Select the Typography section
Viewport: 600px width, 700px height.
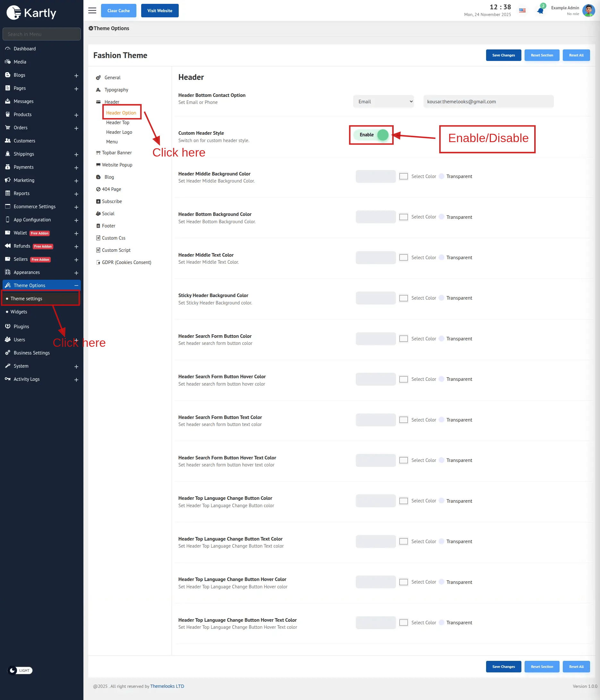[x=116, y=90]
